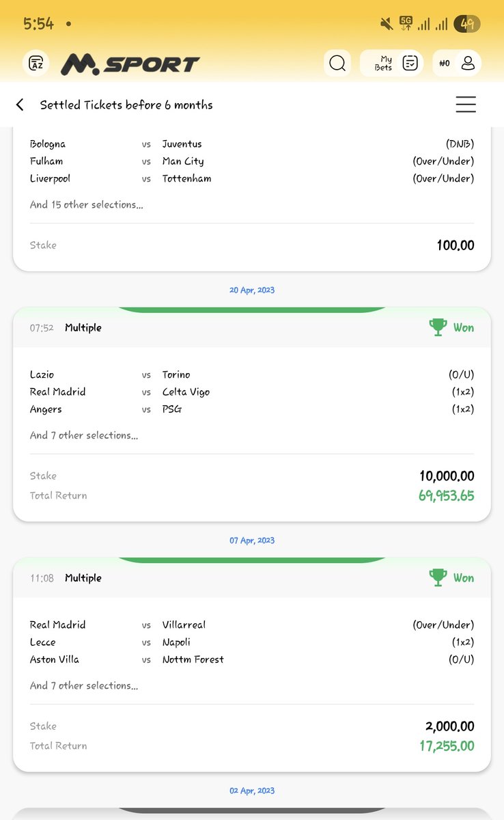Tap the account balance amount in header
The width and height of the screenshot is (504, 820).
[x=445, y=64]
